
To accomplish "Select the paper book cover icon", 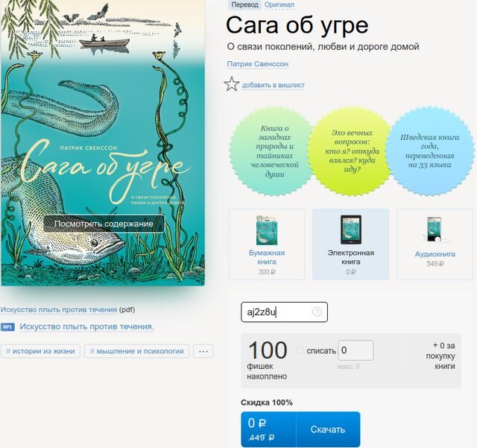I will (x=267, y=230).
